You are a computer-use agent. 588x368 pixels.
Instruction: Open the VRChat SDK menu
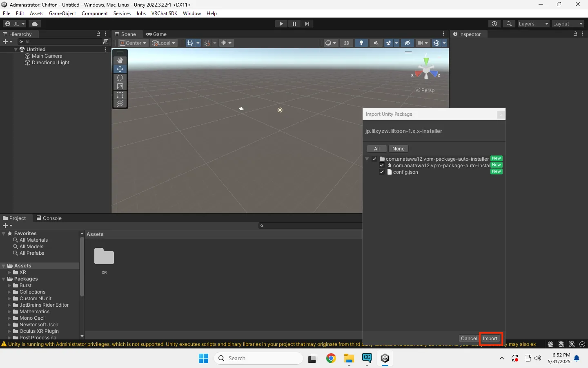[x=164, y=13]
